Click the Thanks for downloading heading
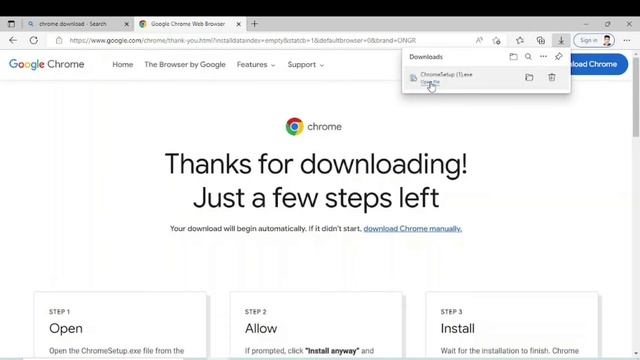 (x=316, y=180)
